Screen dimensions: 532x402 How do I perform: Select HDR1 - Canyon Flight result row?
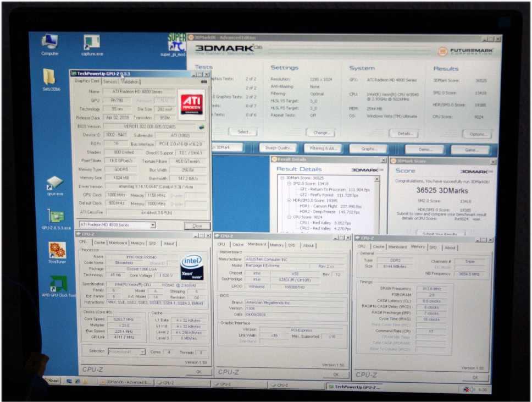click(x=330, y=206)
